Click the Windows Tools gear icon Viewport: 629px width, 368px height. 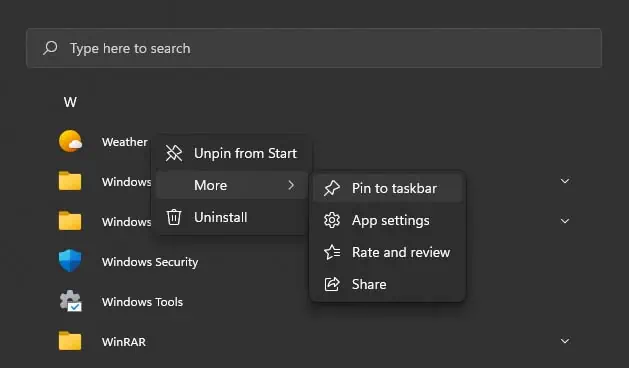pos(70,301)
